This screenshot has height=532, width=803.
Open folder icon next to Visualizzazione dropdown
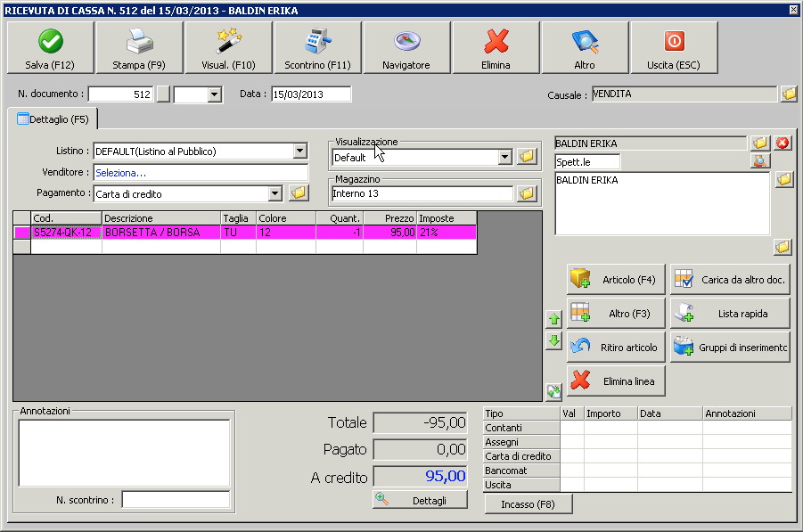pyautogui.click(x=527, y=157)
